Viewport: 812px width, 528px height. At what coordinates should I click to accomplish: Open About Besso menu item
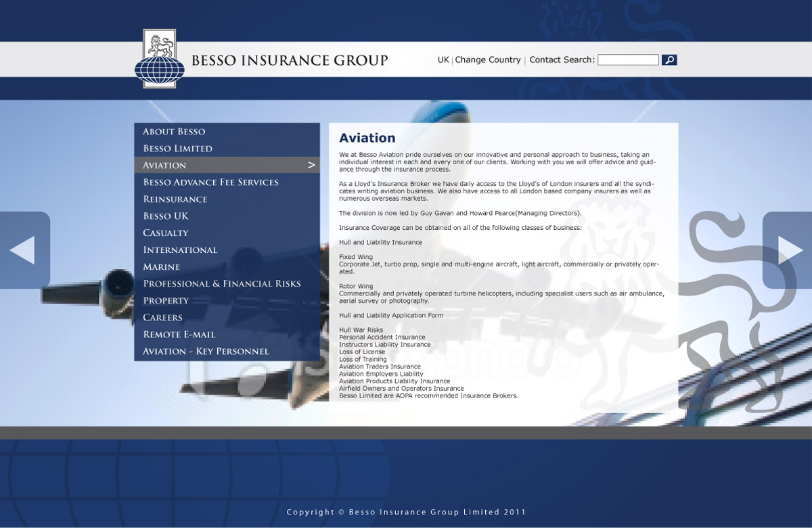click(174, 131)
